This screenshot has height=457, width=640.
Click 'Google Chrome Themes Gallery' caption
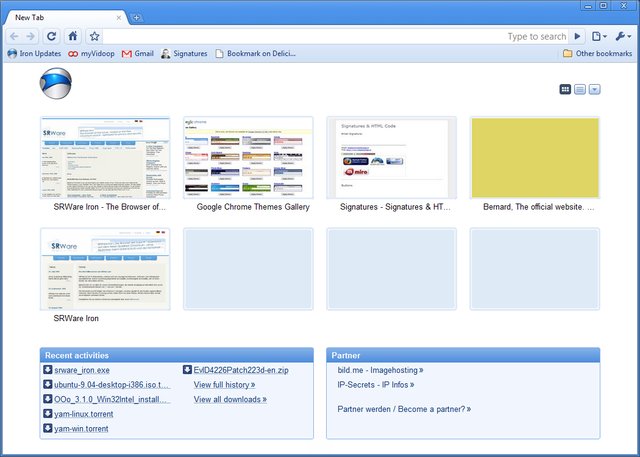pyautogui.click(x=253, y=207)
